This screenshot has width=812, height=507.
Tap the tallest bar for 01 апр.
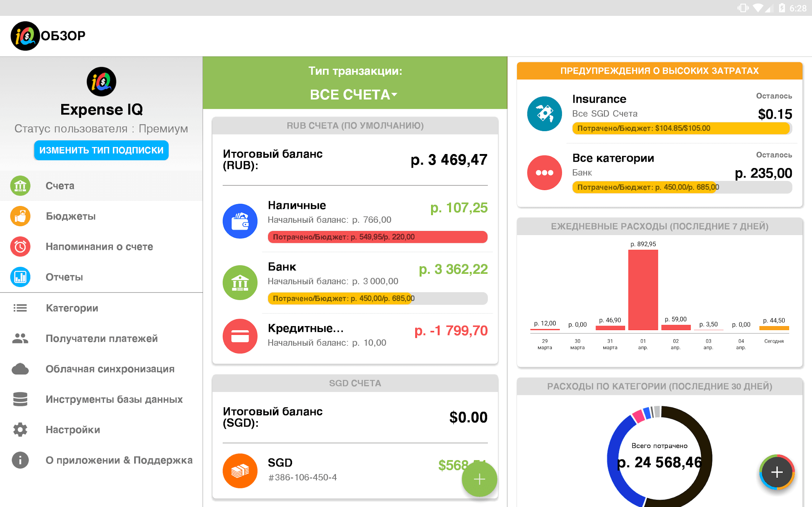[x=643, y=290]
